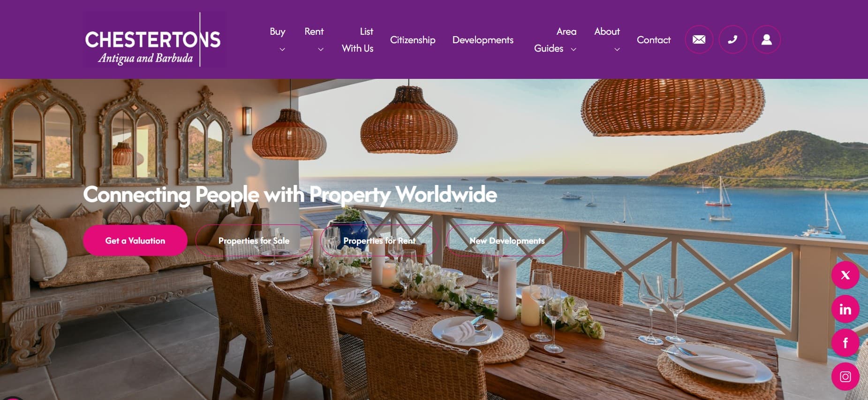
Task: Select the Contact menu link
Action: pyautogui.click(x=654, y=40)
